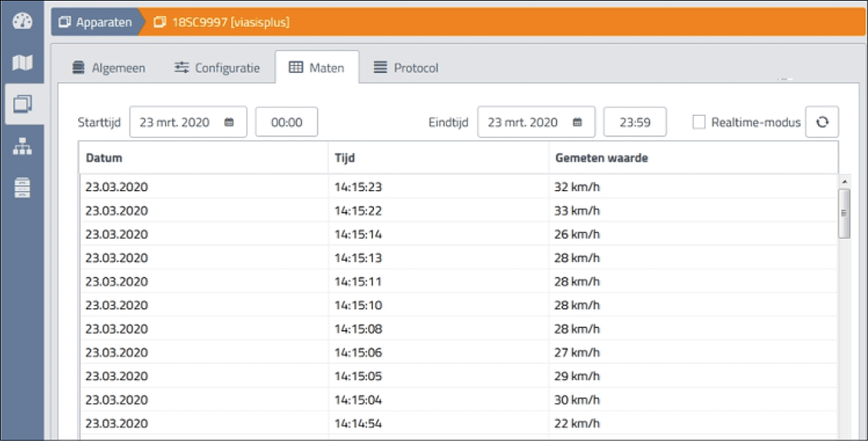Open the dashboard gauge icon in sidebar
This screenshot has height=441, width=868.
click(23, 22)
